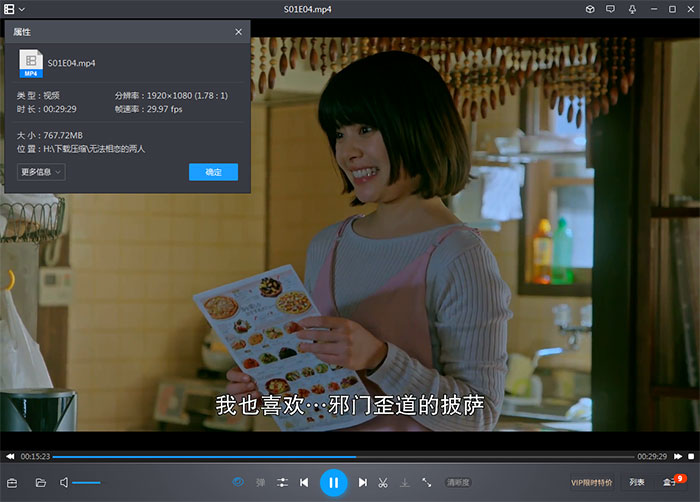Rewind using the double-arrow left button
The height and width of the screenshot is (502, 700).
(10, 456)
